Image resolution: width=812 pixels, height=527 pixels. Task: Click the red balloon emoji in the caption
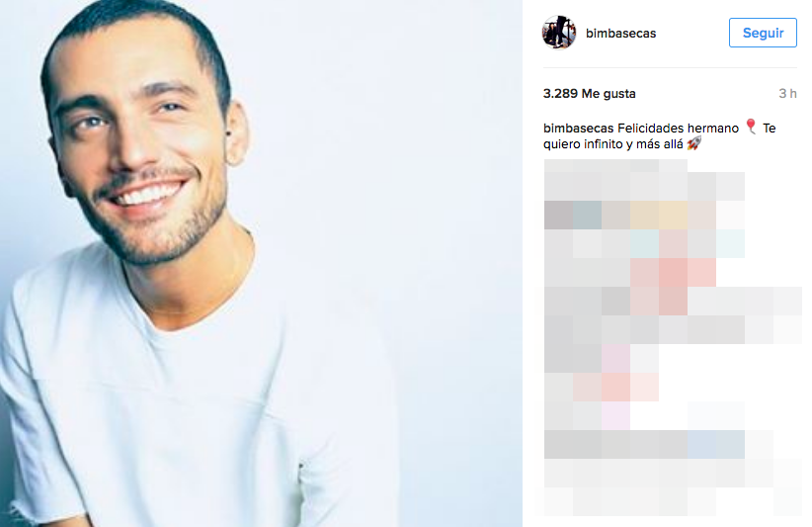[751, 127]
